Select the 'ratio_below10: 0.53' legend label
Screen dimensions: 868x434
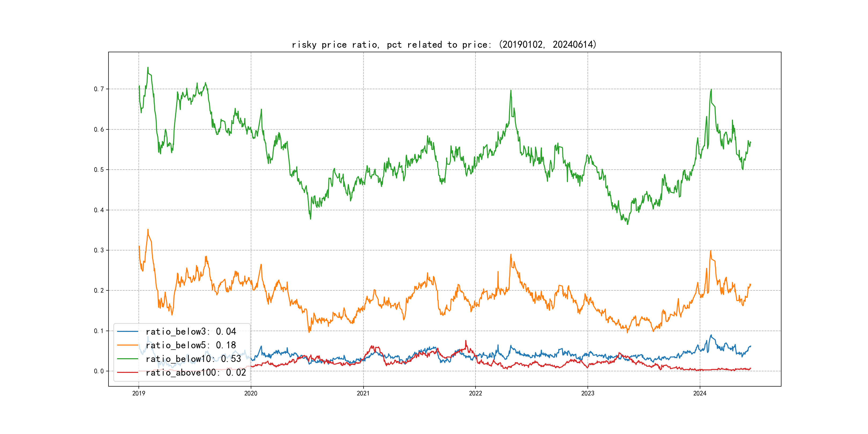(193, 359)
